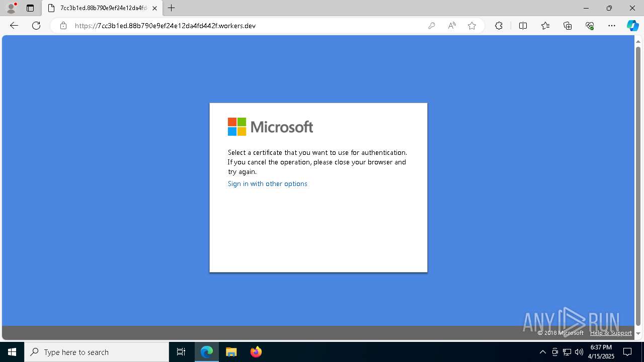Image resolution: width=644 pixels, height=362 pixels.
Task: Click the scrollbar down arrow
Action: 638,333
